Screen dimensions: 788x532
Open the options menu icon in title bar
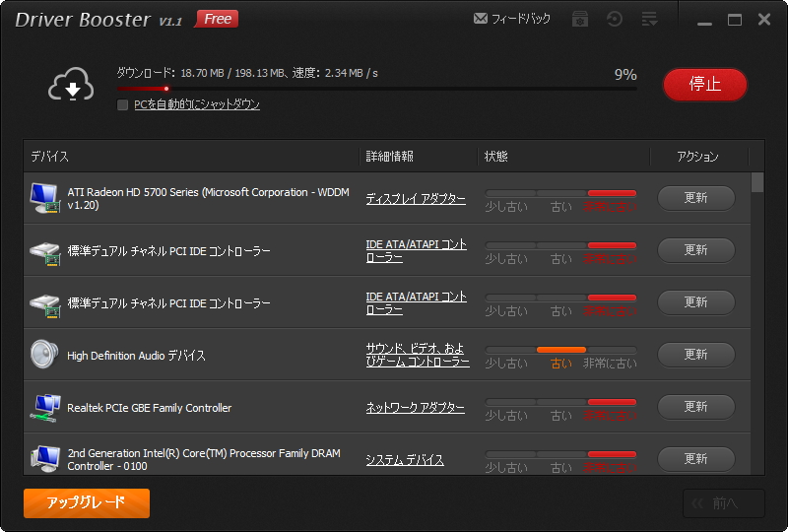[x=649, y=19]
